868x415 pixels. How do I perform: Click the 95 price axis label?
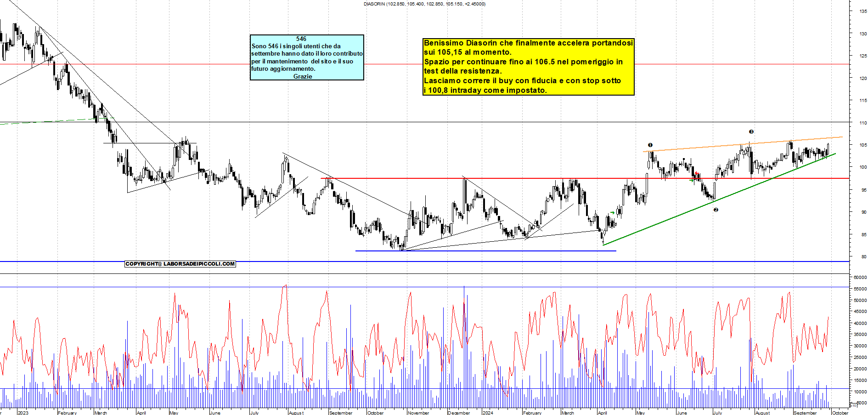pos(864,190)
